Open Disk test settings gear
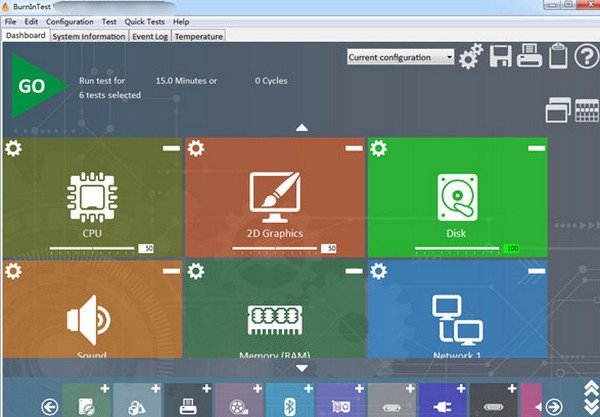 pyautogui.click(x=378, y=148)
